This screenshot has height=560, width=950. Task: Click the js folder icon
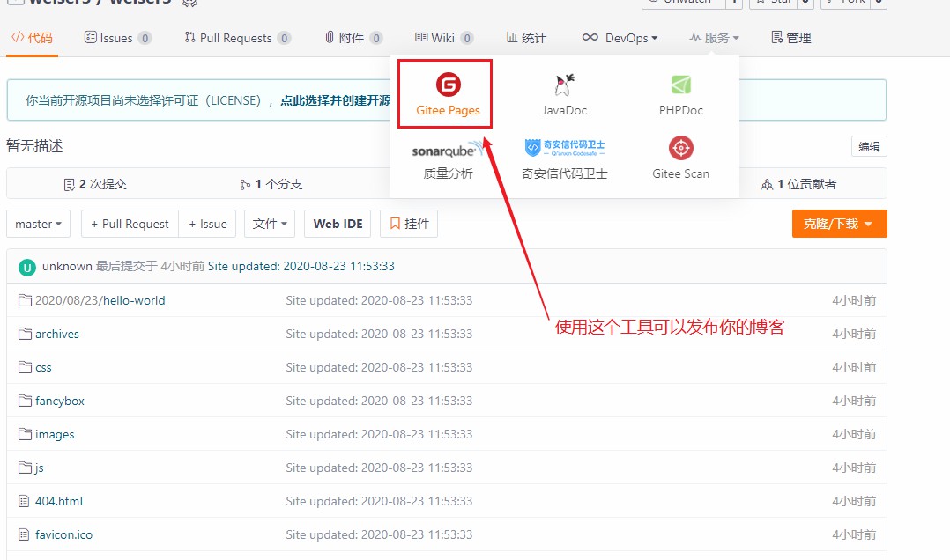(x=25, y=468)
